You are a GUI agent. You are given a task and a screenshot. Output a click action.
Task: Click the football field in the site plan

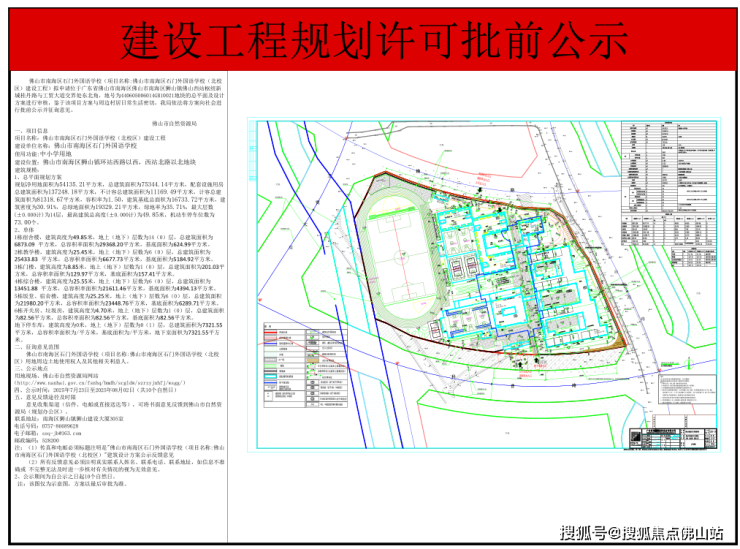coord(402,259)
